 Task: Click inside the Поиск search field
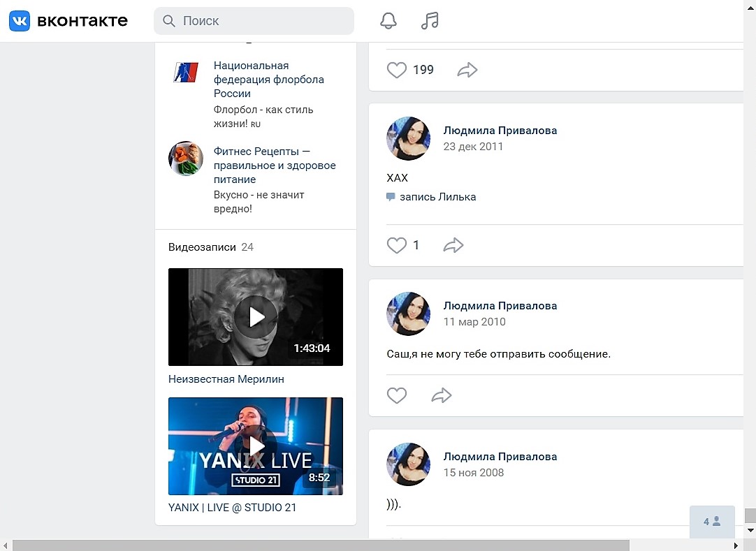point(262,21)
